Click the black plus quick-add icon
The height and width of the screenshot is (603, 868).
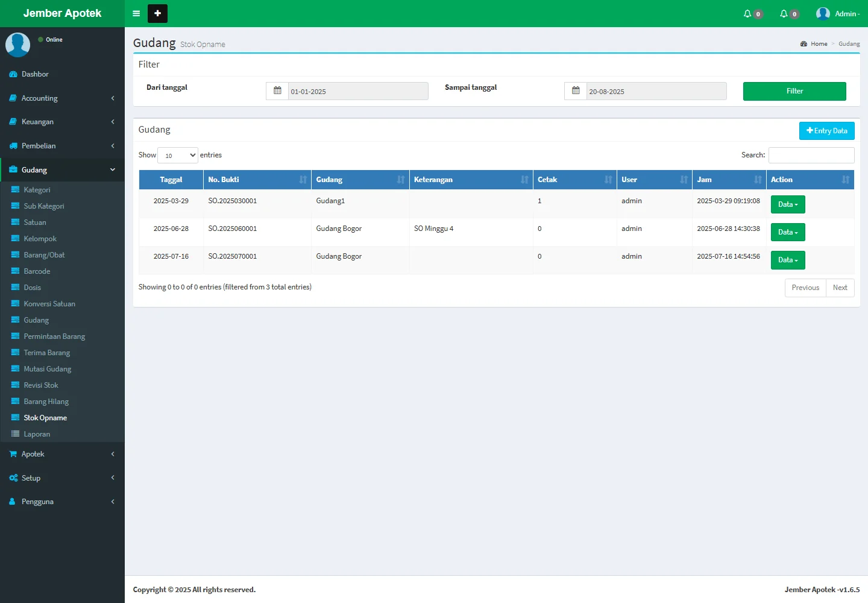[157, 13]
